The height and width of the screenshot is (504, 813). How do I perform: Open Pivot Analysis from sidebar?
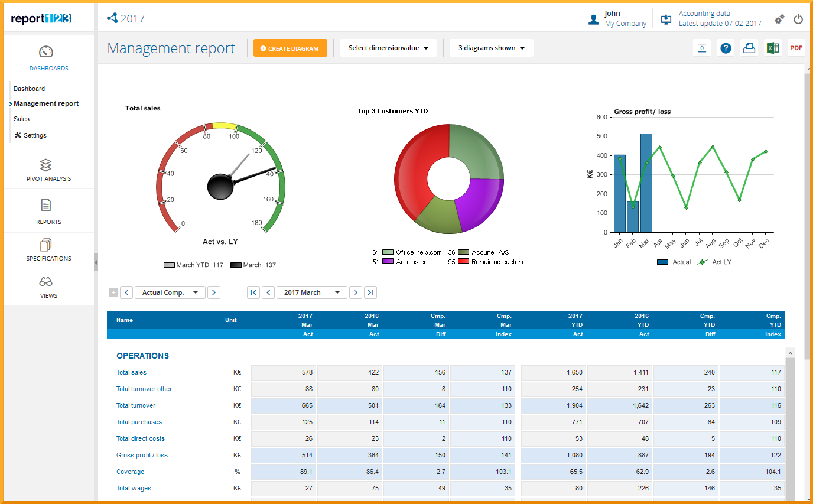coord(46,170)
